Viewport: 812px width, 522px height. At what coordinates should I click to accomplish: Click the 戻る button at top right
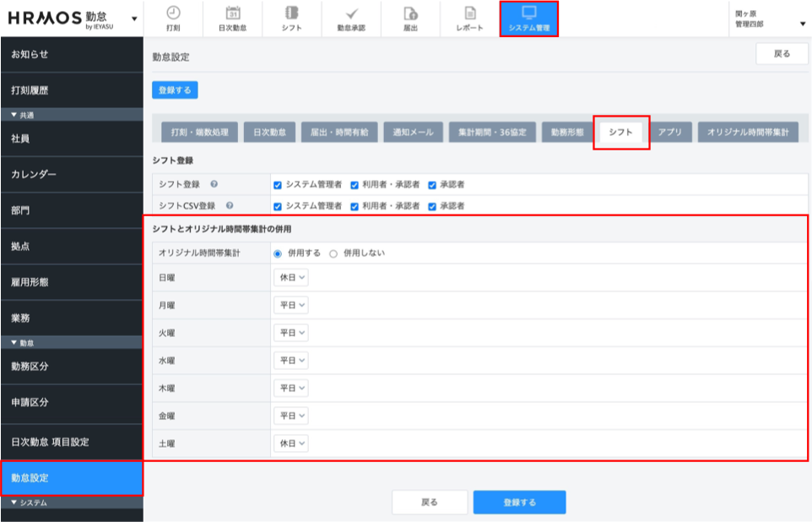point(782,54)
